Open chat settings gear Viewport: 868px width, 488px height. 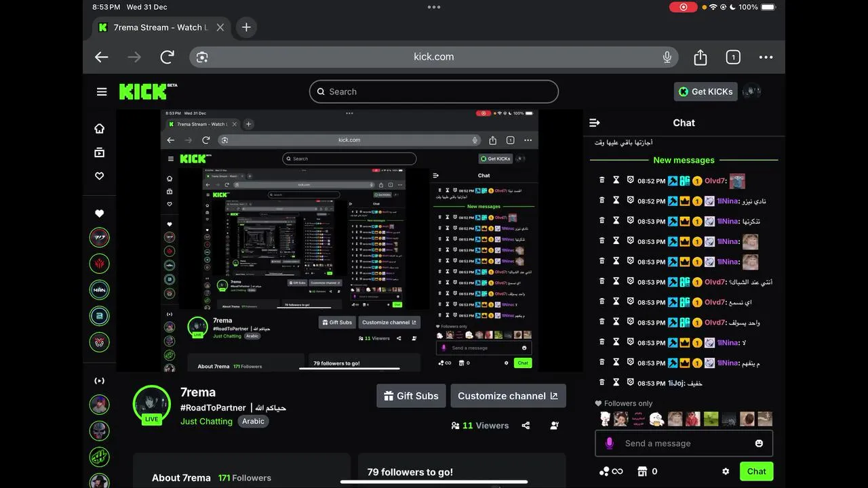click(726, 471)
